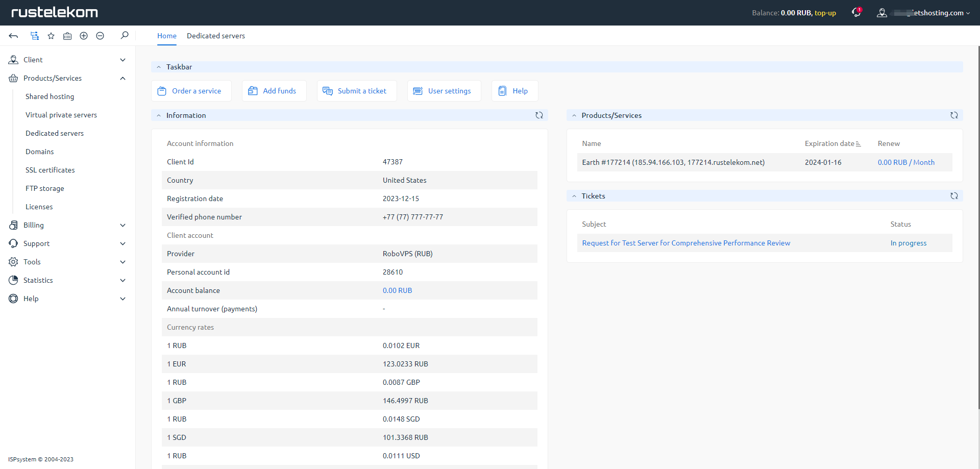Expand the Support sidebar section
The image size is (980, 469).
click(122, 243)
